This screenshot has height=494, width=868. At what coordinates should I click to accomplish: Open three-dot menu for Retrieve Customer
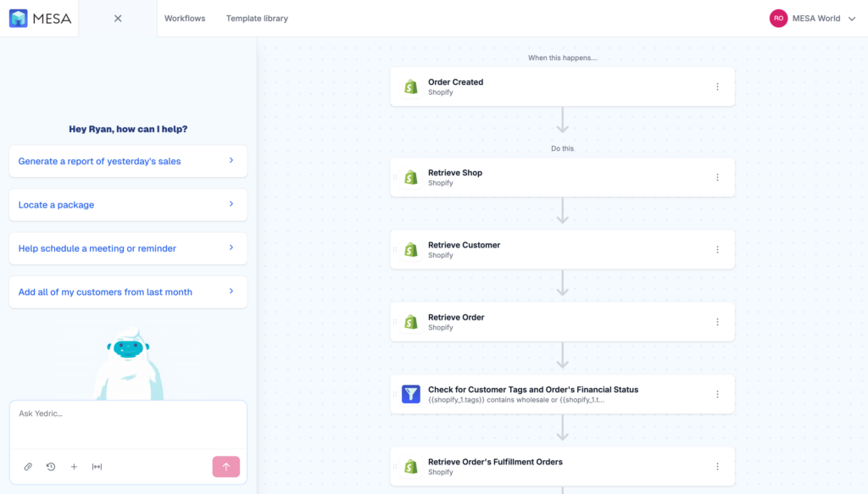717,250
